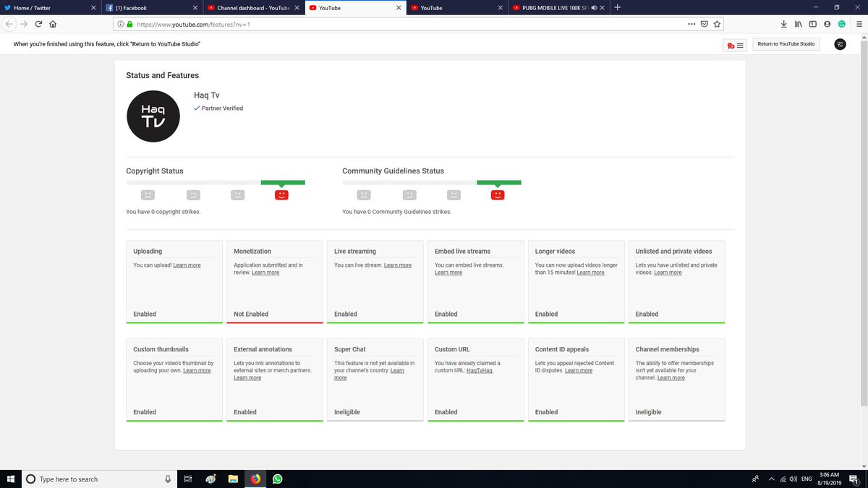Screen dimensions: 868x488
Task: Open Task View on the taskbar
Action: tap(187, 479)
